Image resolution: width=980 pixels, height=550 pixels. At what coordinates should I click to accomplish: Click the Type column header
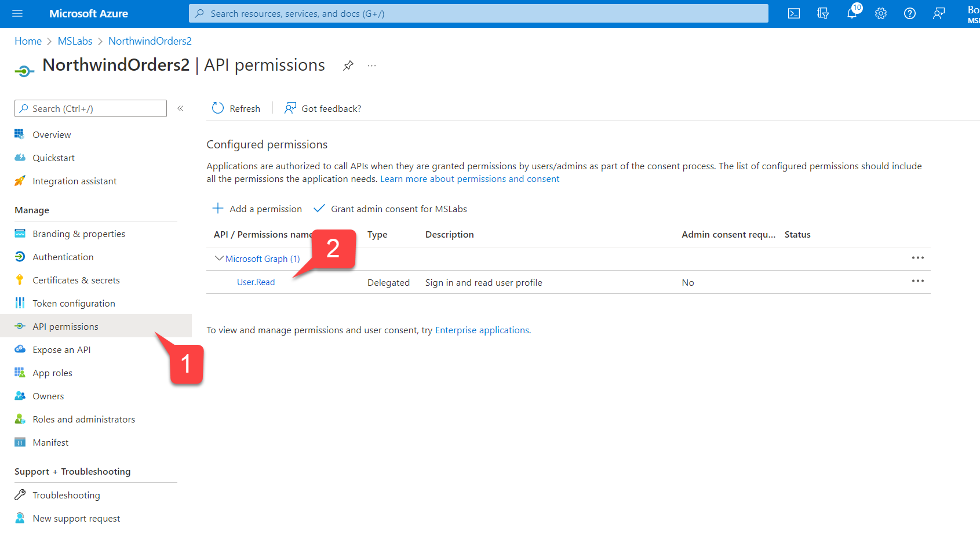pos(377,234)
